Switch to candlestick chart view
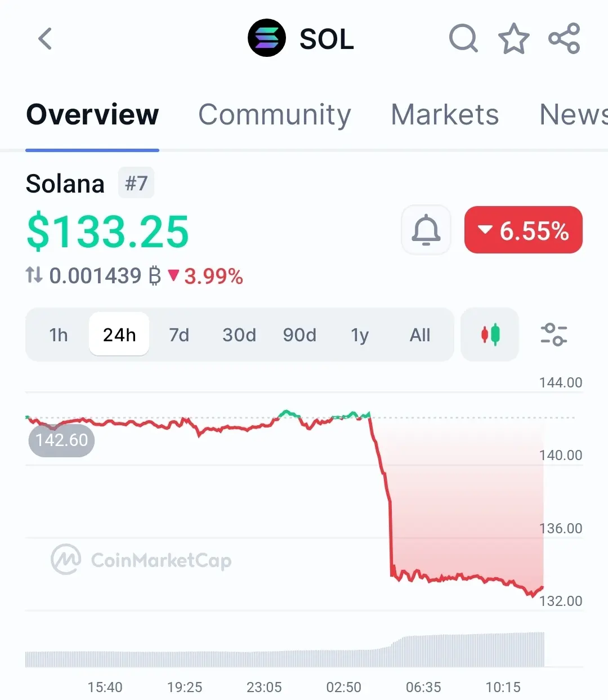This screenshot has height=700, width=608. pos(490,335)
